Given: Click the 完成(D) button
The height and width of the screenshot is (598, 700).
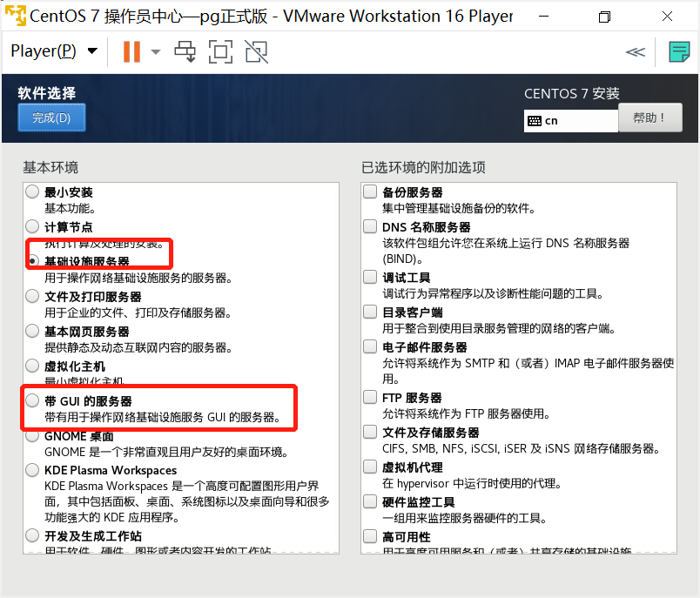Looking at the screenshot, I should click(51, 118).
